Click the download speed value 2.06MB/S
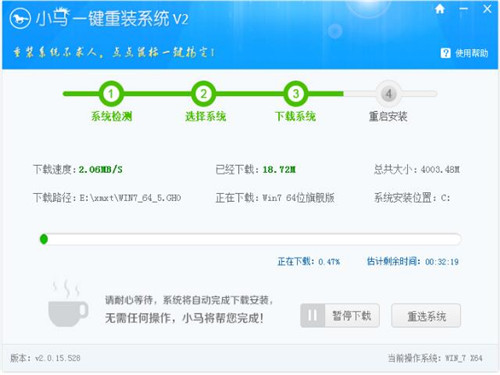Screen dimensions: 500x375 [101, 170]
